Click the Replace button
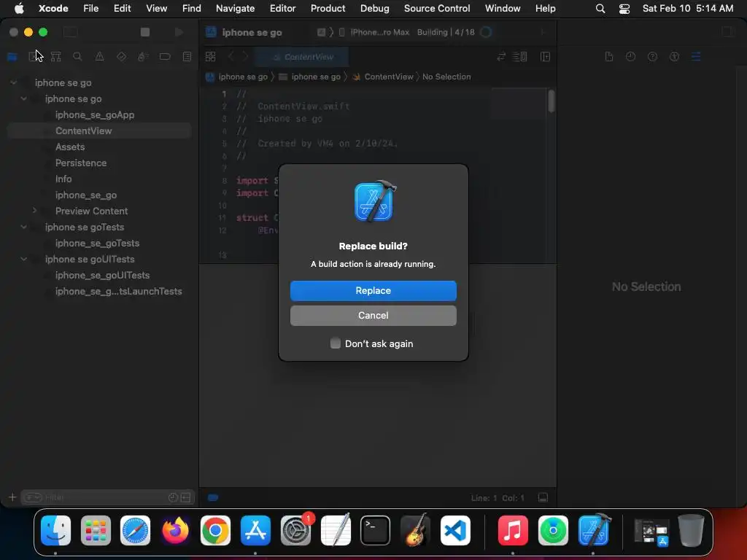The height and width of the screenshot is (560, 747). [x=373, y=290]
